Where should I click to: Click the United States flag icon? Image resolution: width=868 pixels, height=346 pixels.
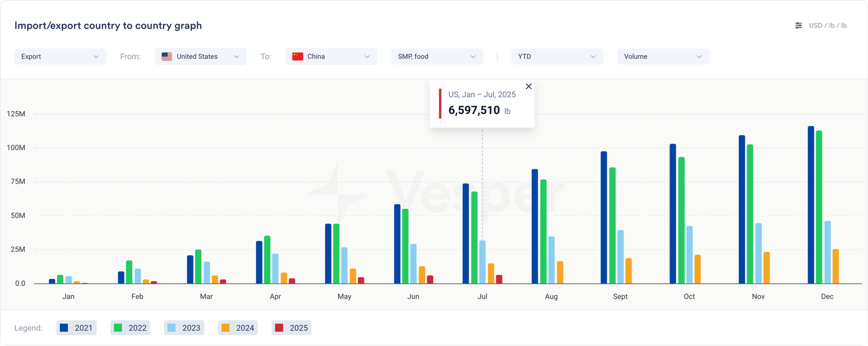coord(167,56)
